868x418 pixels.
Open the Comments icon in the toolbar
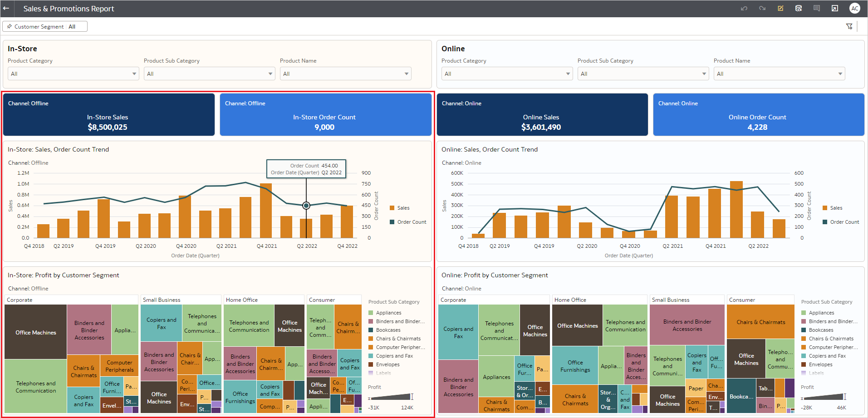pyautogui.click(x=817, y=8)
